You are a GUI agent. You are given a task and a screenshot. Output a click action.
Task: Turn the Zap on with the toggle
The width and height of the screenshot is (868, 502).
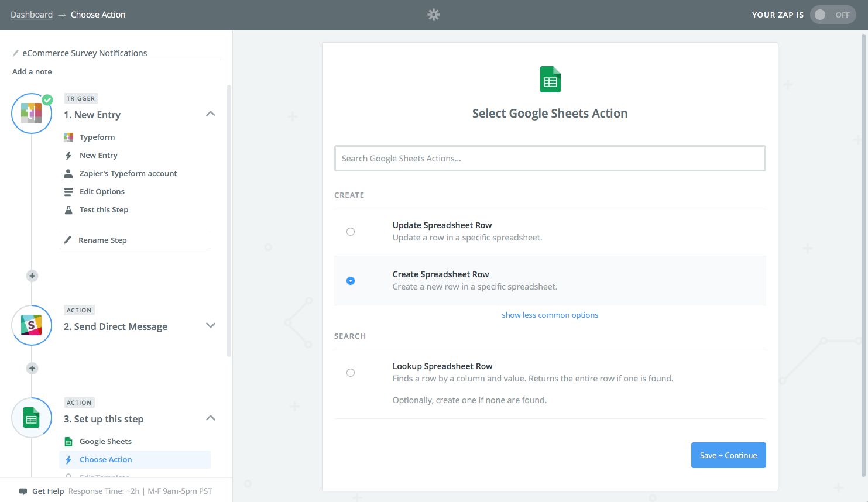click(832, 15)
